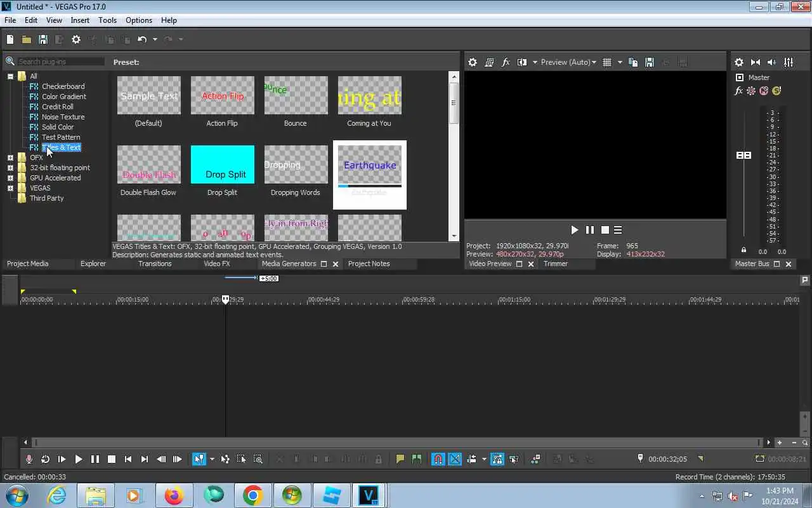The height and width of the screenshot is (508, 812).
Task: Open Master automation settings gear icon
Action: 751,91
